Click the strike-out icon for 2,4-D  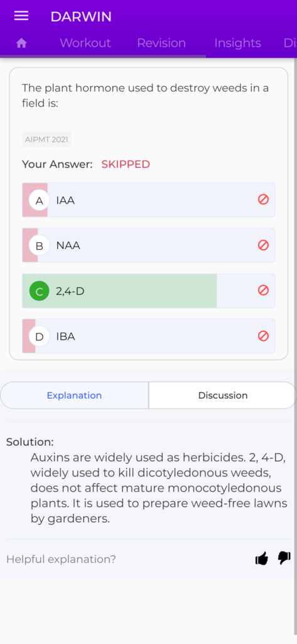[x=263, y=291]
